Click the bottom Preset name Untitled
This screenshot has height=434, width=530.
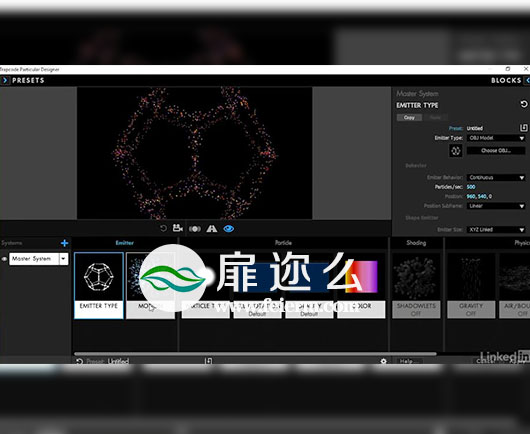(118, 361)
